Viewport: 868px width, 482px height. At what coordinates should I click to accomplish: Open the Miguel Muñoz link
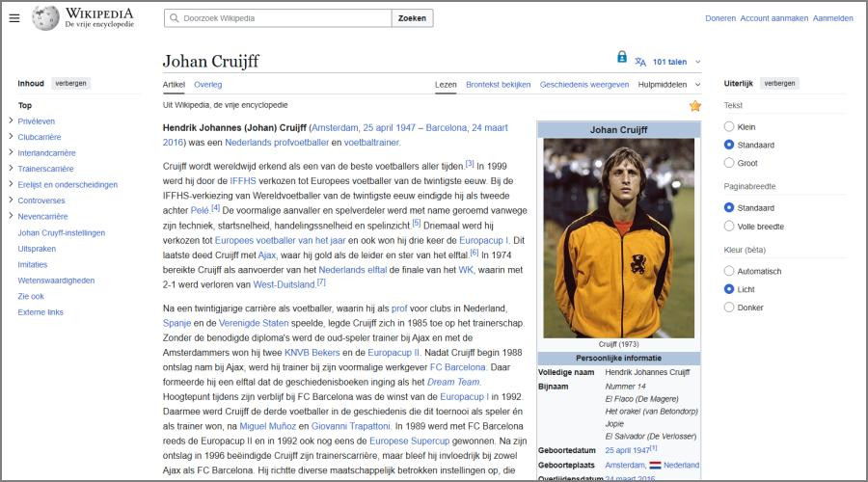point(268,427)
